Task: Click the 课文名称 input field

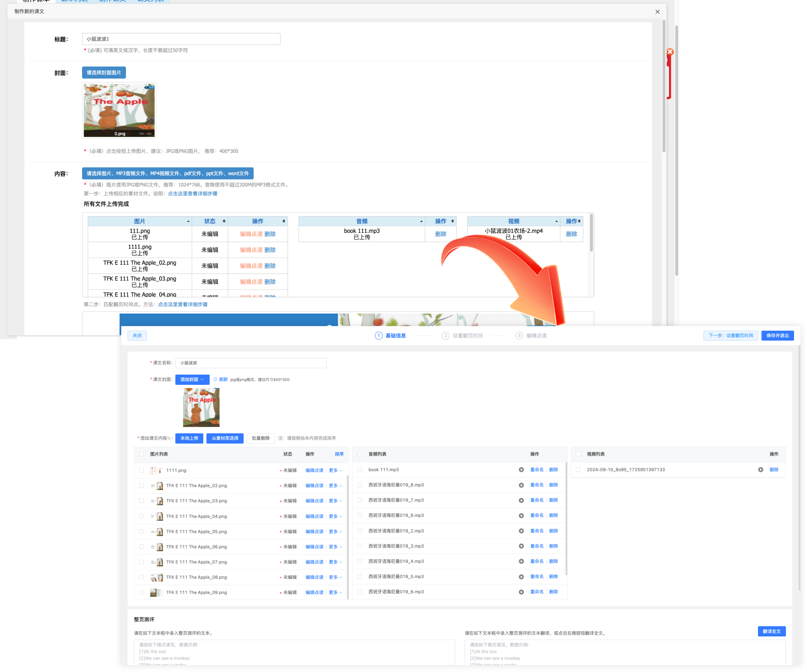Action: coord(250,363)
